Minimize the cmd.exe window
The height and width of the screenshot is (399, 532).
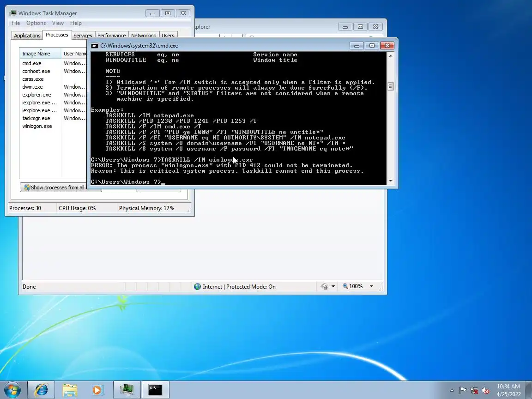(357, 46)
